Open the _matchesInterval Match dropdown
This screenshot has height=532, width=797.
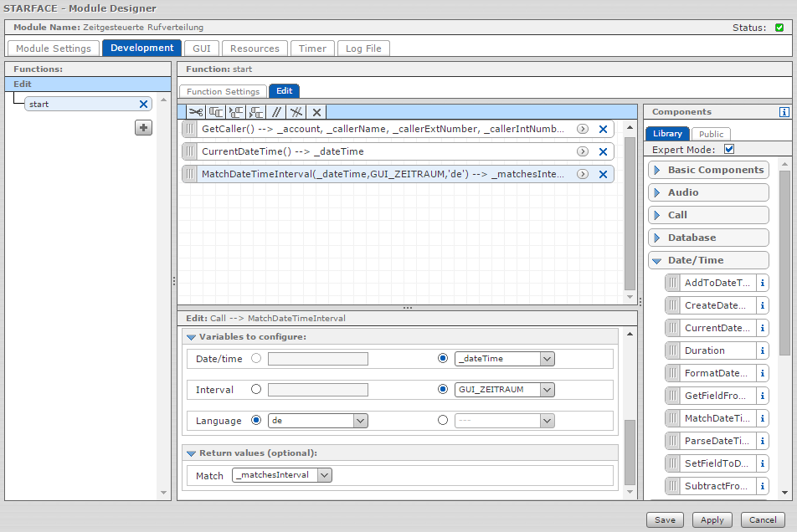tap(324, 475)
